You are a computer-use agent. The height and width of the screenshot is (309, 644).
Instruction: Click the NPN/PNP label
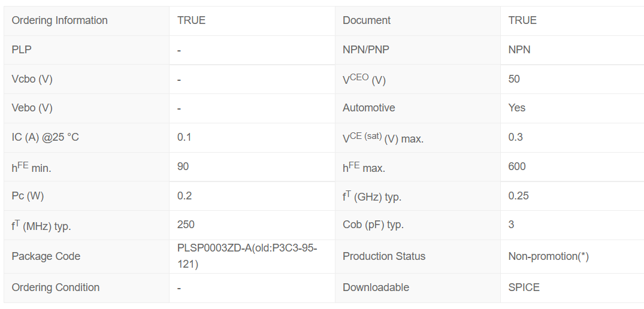point(365,50)
